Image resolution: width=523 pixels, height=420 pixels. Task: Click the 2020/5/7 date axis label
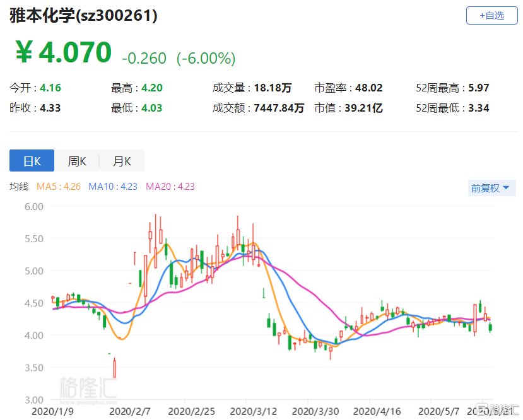point(438,411)
